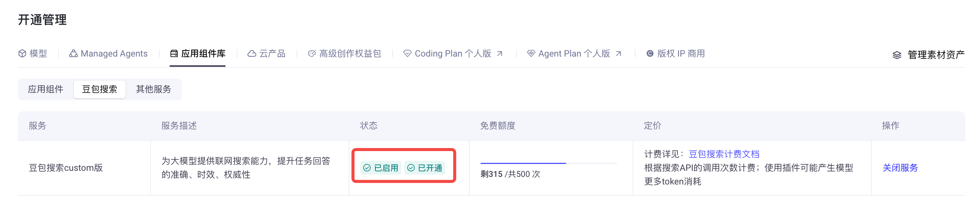Screen dimensions: 980x208
Task: Click the copyright icon for 版权 IP 商用
Action: tap(650, 54)
